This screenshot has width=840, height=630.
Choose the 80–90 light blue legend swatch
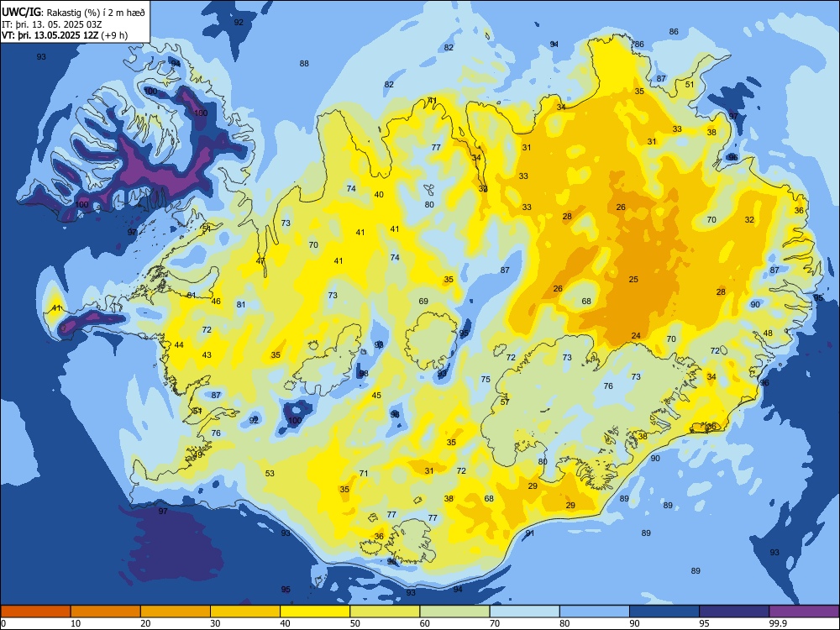[595, 612]
